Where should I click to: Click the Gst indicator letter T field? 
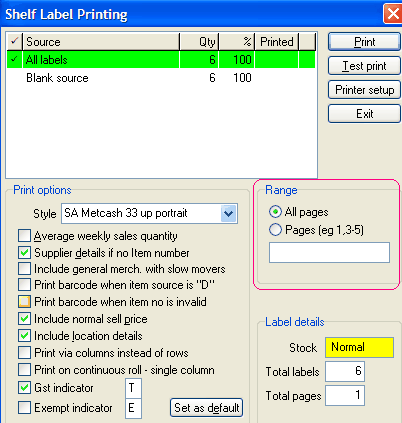[133, 388]
